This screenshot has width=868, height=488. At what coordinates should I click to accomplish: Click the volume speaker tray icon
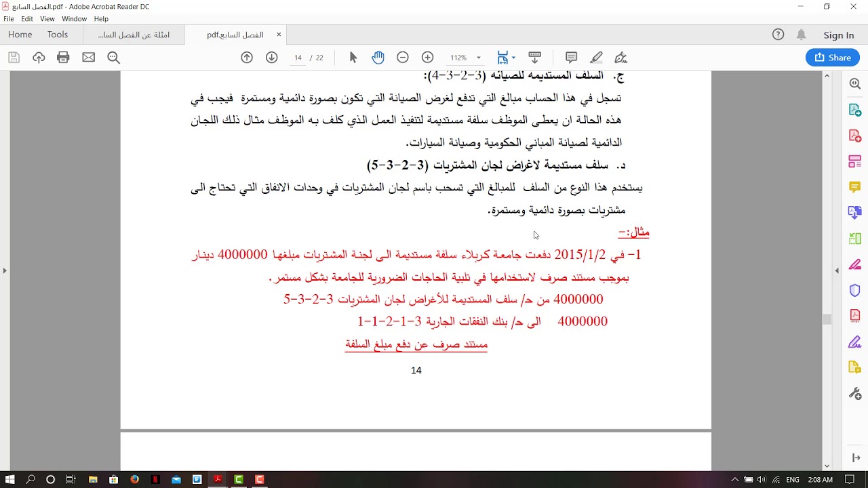pos(762,480)
